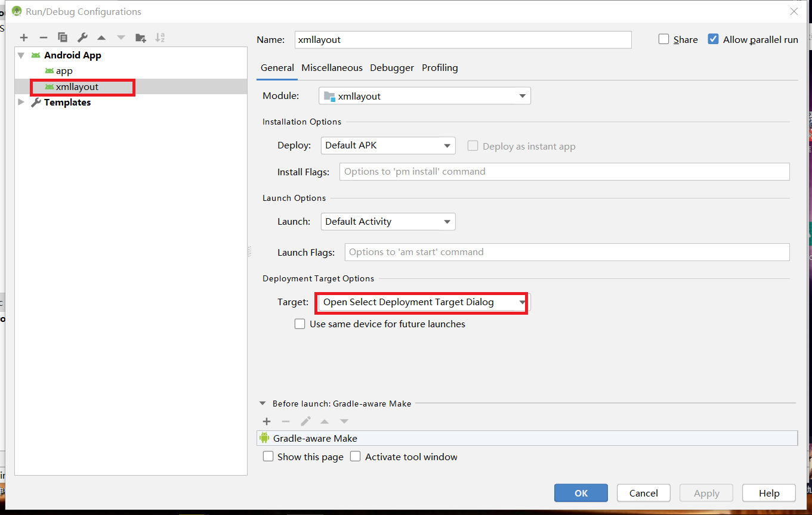Open the Module dropdown showing xmllayout

[x=425, y=96]
